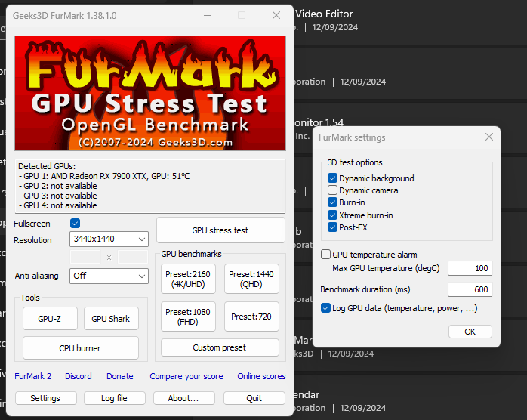Viewport: 527px width, 420px height.
Task: Enable Dynamic camera option
Action: pyautogui.click(x=332, y=190)
